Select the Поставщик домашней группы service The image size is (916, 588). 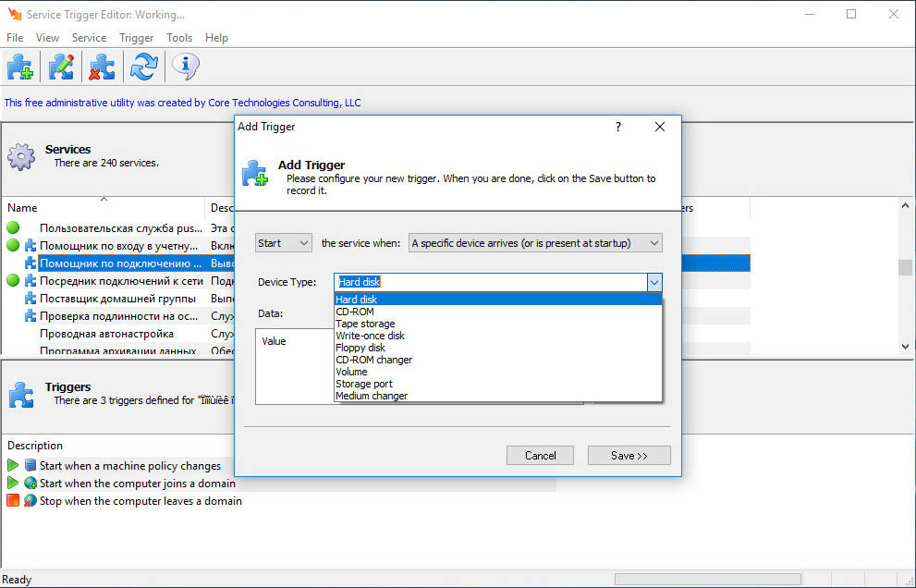point(117,299)
